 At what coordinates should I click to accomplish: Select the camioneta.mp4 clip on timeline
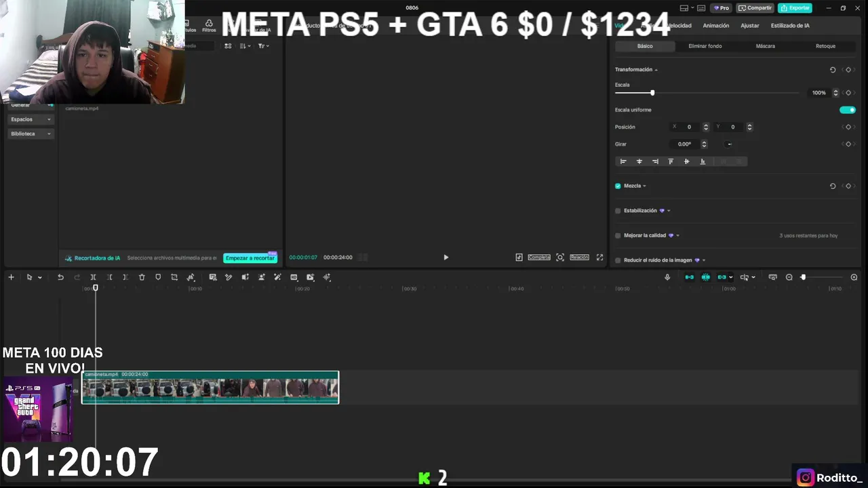pyautogui.click(x=210, y=388)
